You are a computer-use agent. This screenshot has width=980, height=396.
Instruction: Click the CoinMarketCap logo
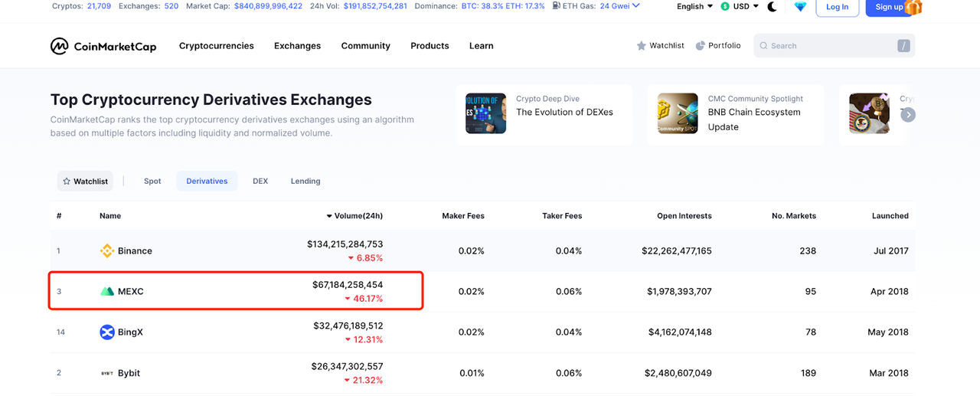[103, 46]
